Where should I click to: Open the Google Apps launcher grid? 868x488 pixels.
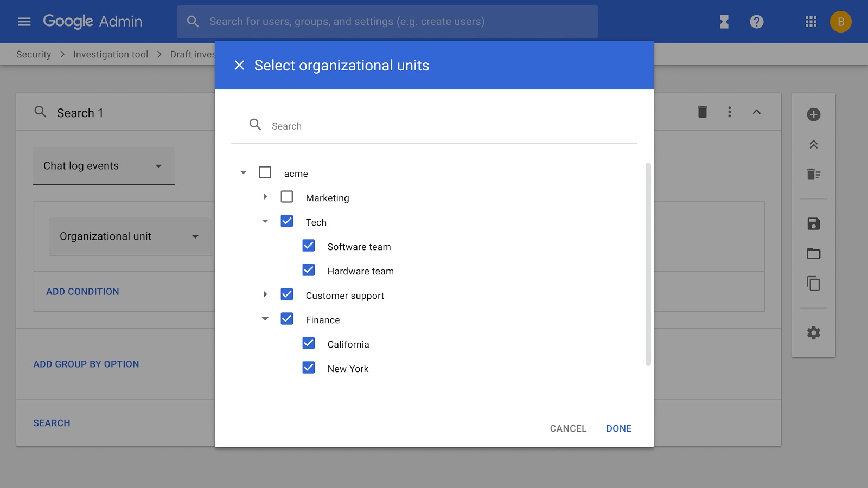[x=811, y=22]
